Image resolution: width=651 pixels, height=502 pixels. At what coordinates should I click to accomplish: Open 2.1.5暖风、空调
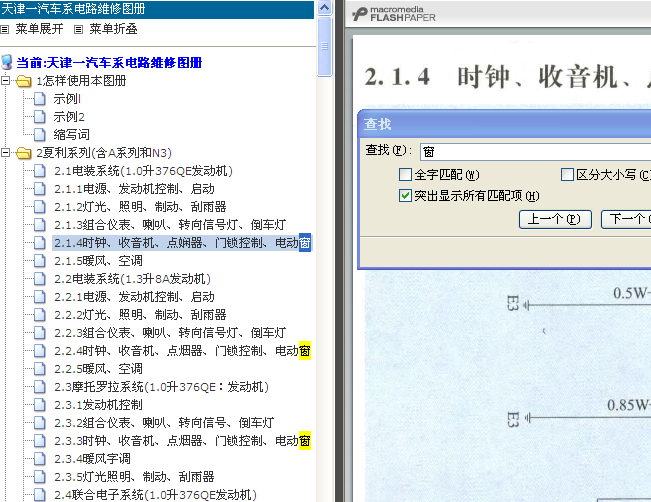(x=98, y=261)
